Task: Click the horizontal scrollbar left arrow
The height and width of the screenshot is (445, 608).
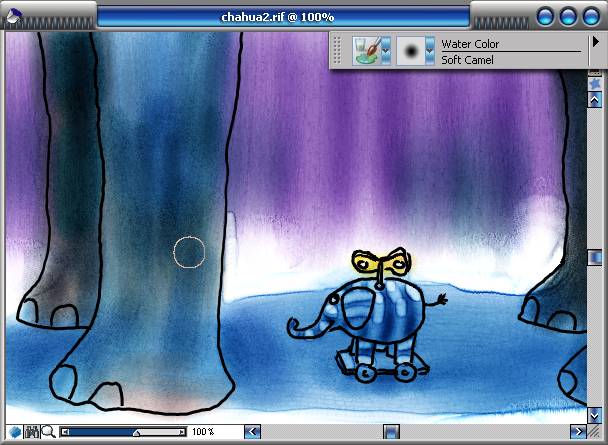Action: 252,431
